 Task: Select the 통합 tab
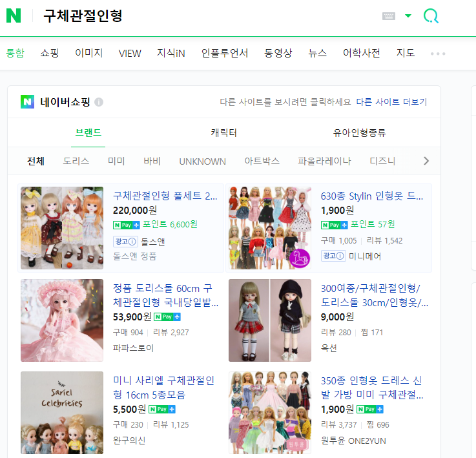click(15, 53)
